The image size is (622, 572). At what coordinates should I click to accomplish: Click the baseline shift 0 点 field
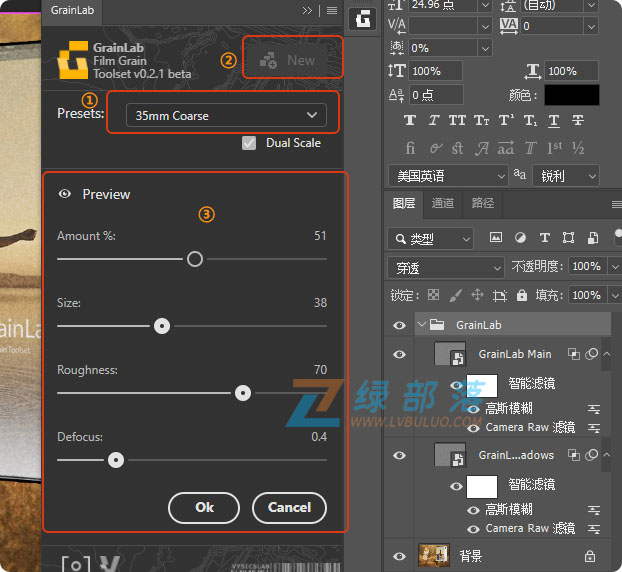[x=435, y=95]
